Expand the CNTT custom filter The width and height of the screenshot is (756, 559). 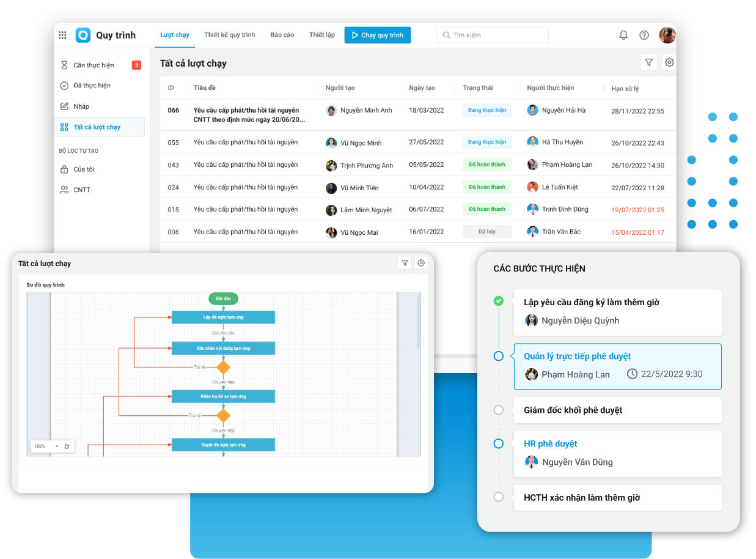(x=82, y=190)
